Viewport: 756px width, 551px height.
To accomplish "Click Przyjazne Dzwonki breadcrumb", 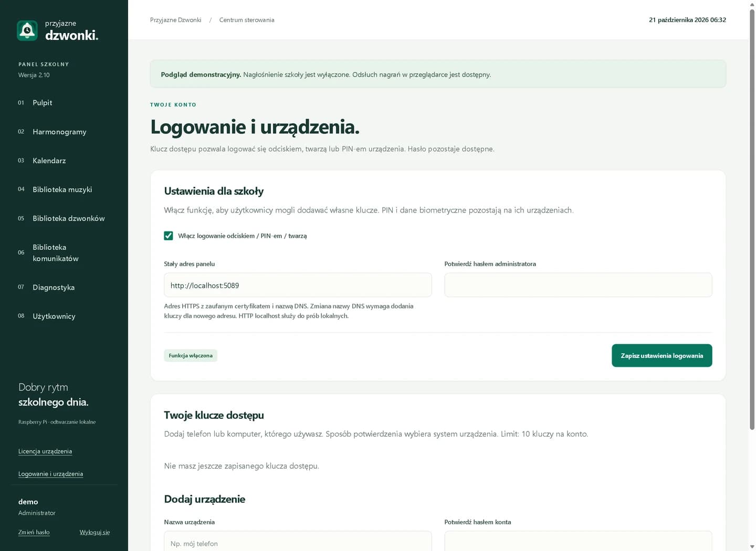I will click(175, 20).
